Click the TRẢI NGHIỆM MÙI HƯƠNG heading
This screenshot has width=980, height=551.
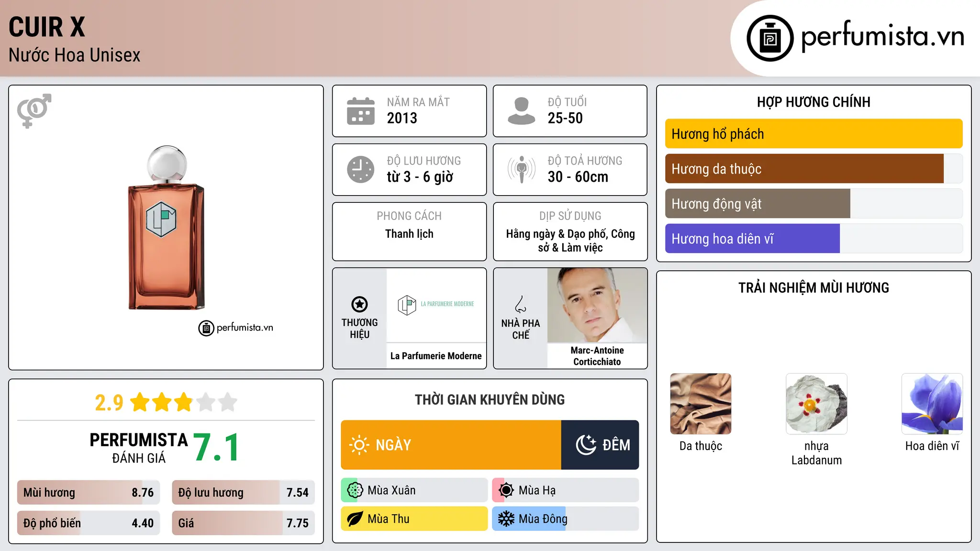click(813, 287)
